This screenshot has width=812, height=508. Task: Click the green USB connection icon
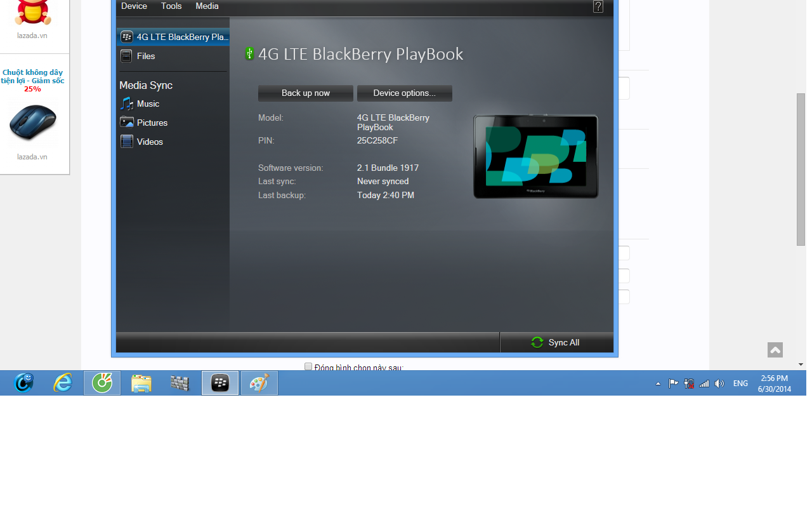(249, 53)
